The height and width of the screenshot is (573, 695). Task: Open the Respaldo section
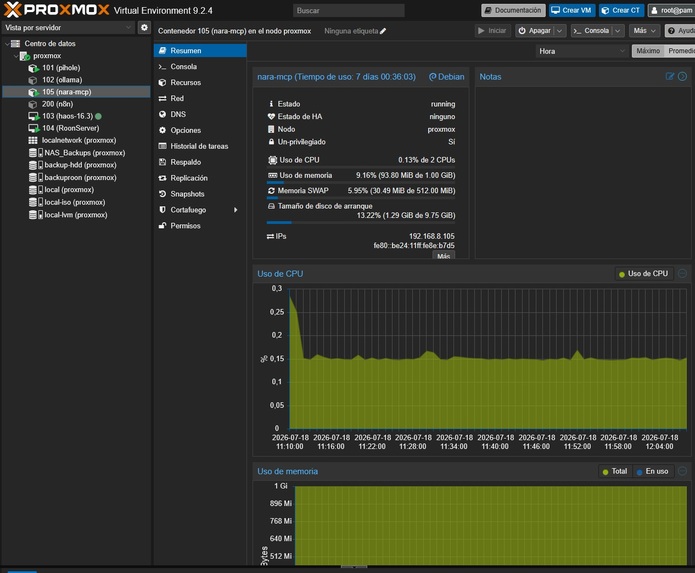click(200, 162)
